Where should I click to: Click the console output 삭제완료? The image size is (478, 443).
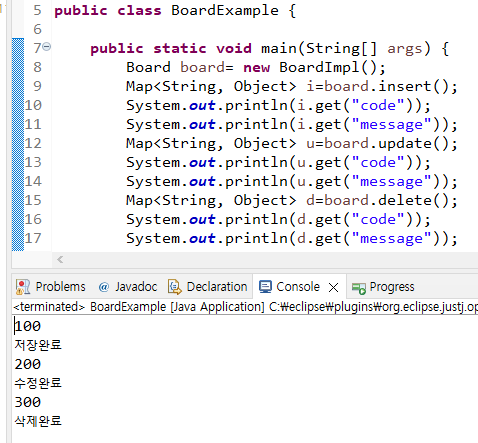click(x=38, y=421)
